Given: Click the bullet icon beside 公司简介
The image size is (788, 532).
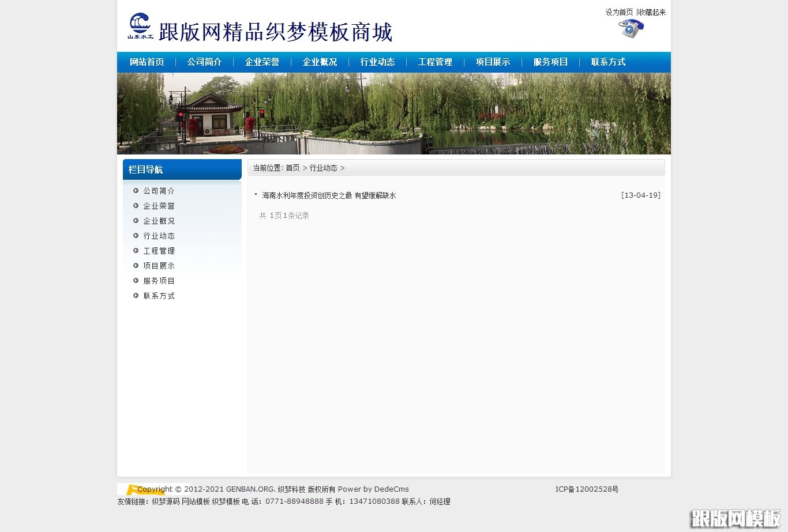Looking at the screenshot, I should pos(136,190).
